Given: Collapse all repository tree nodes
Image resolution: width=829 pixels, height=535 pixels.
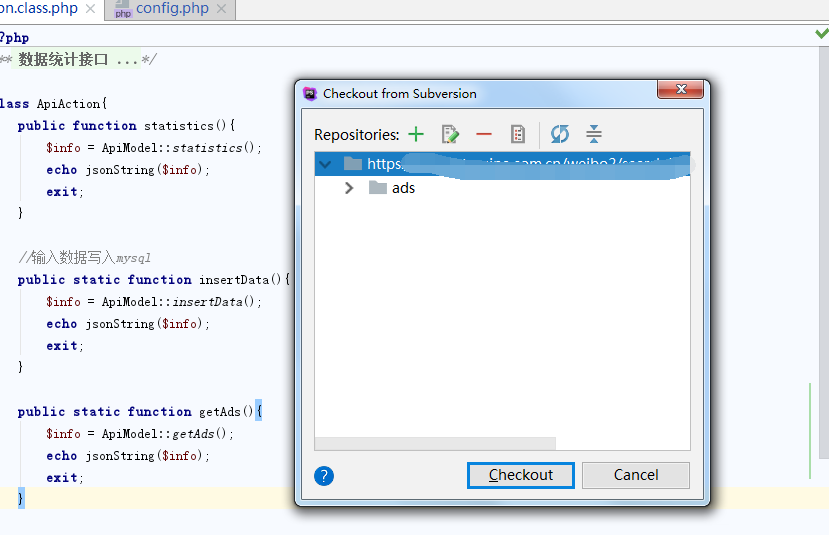Looking at the screenshot, I should click(x=594, y=134).
